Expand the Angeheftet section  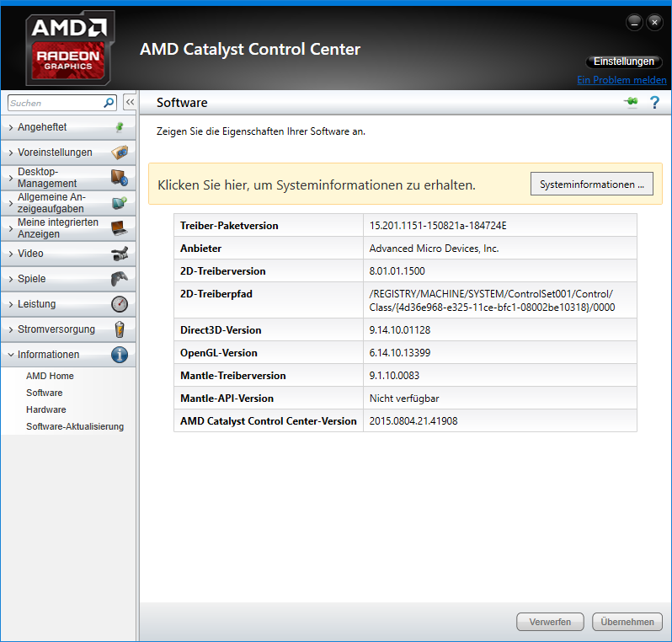coord(68,127)
